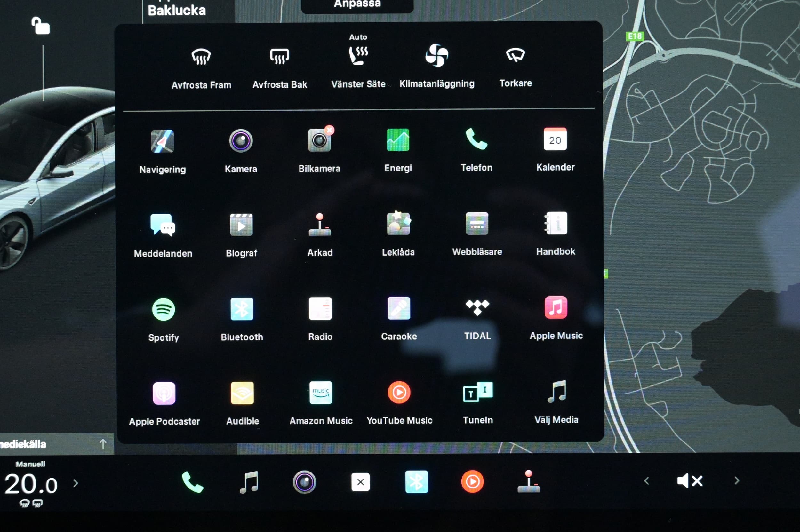The image size is (800, 532).
Task: Open the Caraoke app
Action: tap(398, 308)
